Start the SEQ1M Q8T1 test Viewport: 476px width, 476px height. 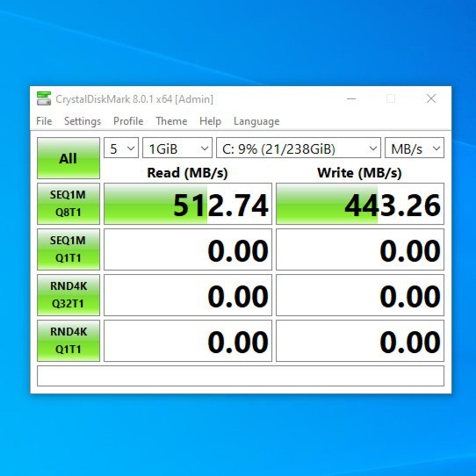pos(69,204)
